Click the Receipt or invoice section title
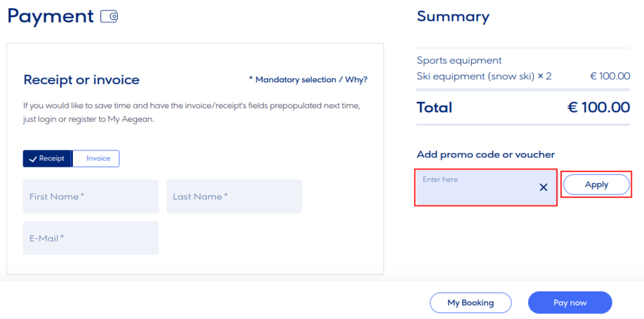This screenshot has width=644, height=319. 81,80
